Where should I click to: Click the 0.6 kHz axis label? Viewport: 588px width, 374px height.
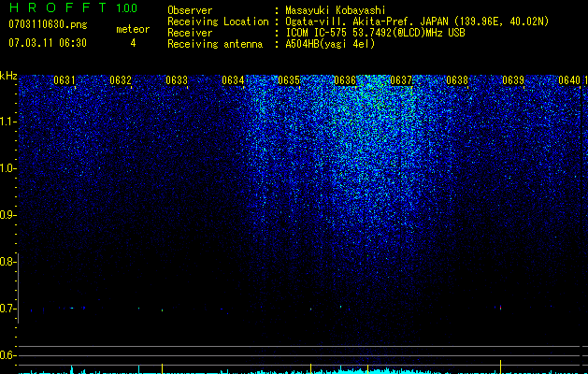[7, 355]
